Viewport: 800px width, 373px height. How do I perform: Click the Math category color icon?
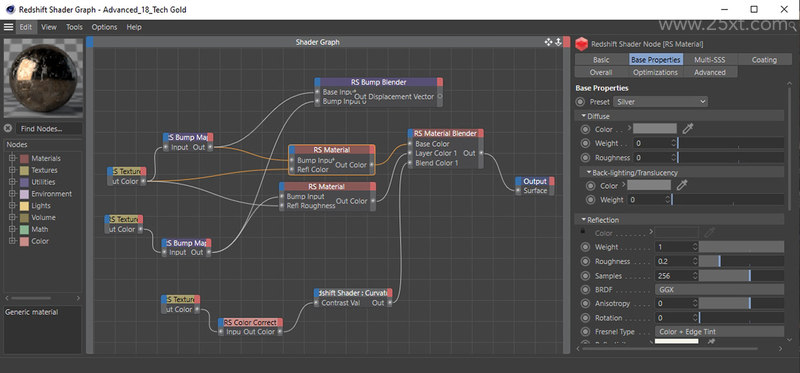[x=24, y=229]
